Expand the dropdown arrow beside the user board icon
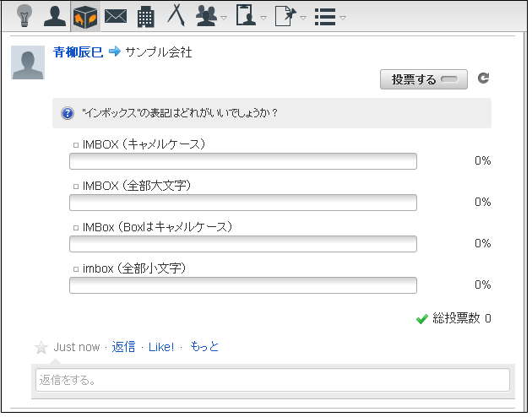532x417 pixels. point(263,18)
